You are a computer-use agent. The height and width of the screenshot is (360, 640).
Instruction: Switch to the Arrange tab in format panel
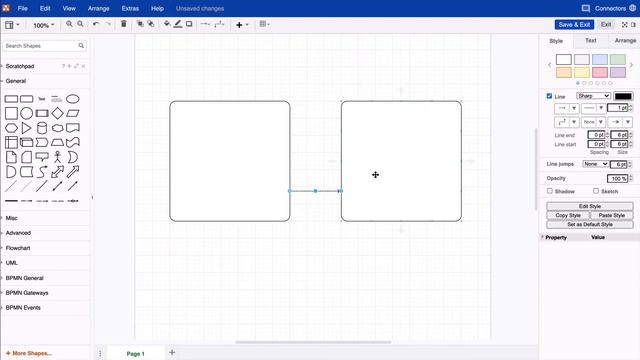624,40
